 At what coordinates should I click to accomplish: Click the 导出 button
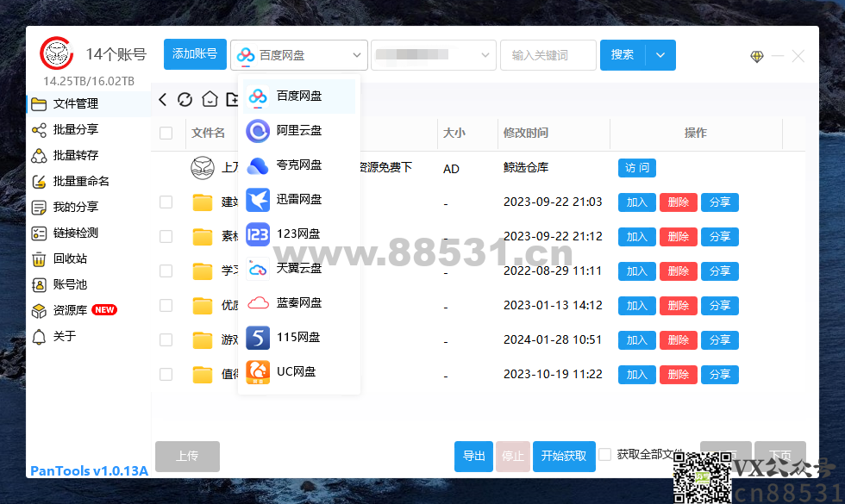point(473,456)
